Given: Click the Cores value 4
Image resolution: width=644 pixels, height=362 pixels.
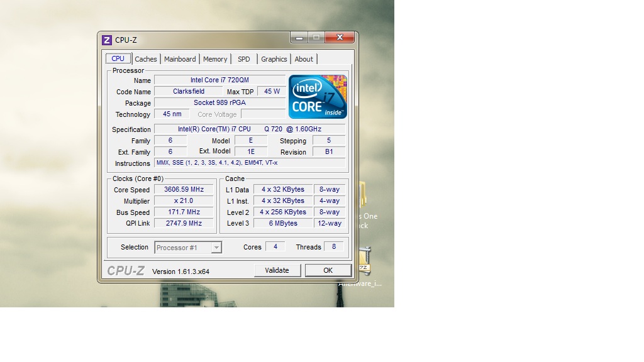Looking at the screenshot, I should pyautogui.click(x=275, y=246).
